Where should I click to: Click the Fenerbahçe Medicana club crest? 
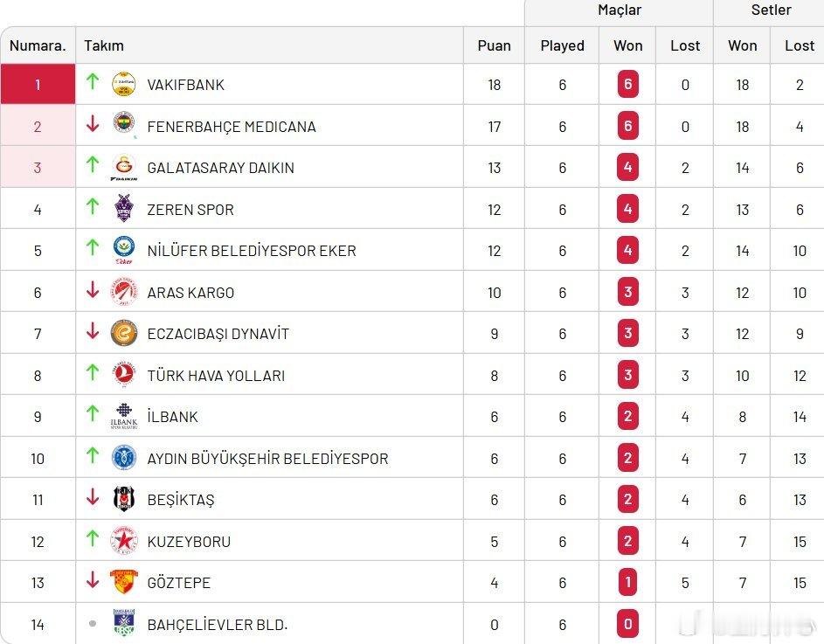pyautogui.click(x=124, y=126)
